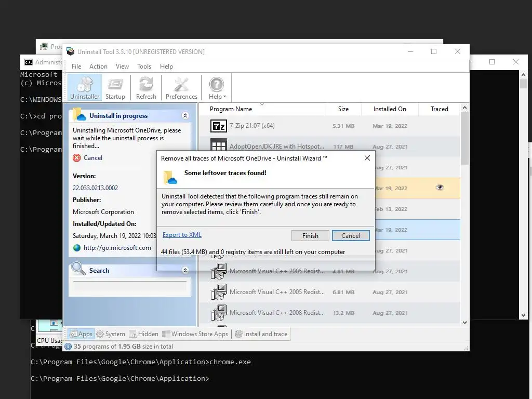532x399 pixels.
Task: Click the OneDrive folder icon in the wizard dialog
Action: tap(170, 177)
